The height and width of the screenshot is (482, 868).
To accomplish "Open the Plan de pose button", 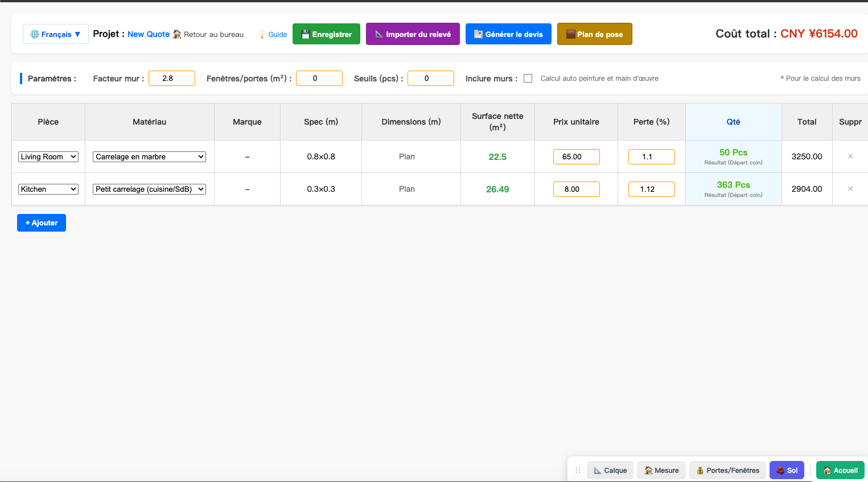I will click(x=595, y=34).
